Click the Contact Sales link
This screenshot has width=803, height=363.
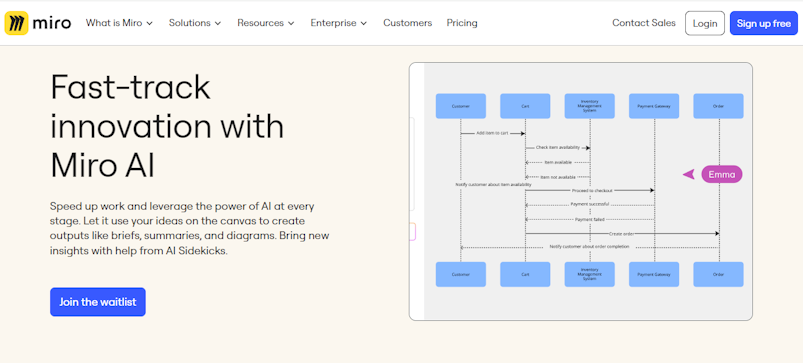(x=644, y=23)
